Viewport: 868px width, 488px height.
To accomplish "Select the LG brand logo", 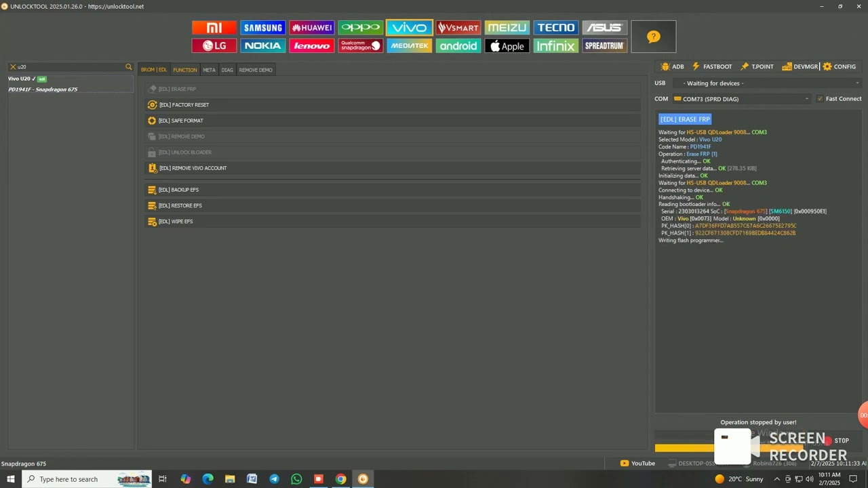I will click(x=214, y=45).
